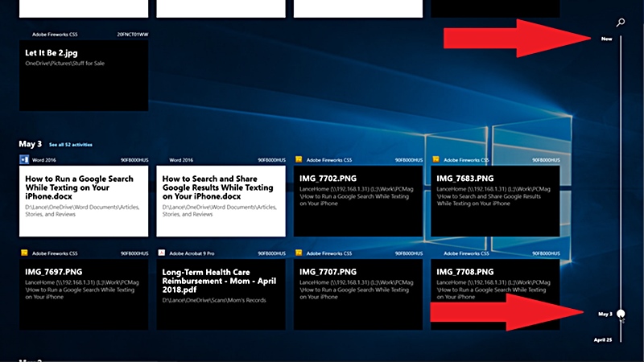The height and width of the screenshot is (362, 644).
Task: Open the IMG_7708.PNG activity card
Action: tap(495, 294)
